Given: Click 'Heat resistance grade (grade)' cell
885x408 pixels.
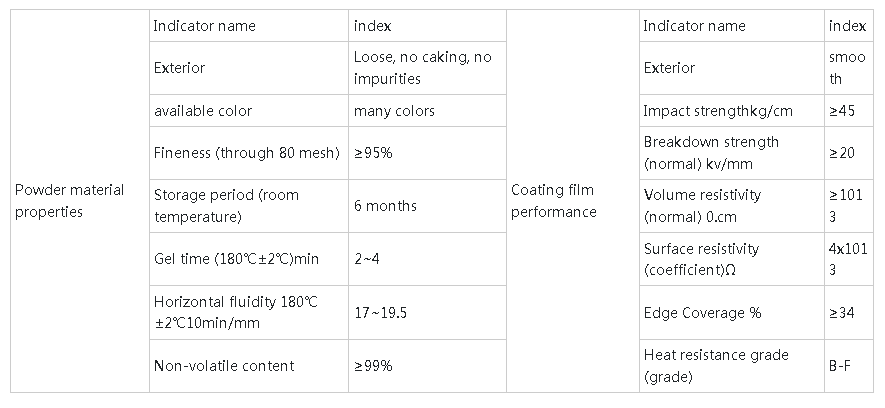Looking at the screenshot, I should (716, 366).
